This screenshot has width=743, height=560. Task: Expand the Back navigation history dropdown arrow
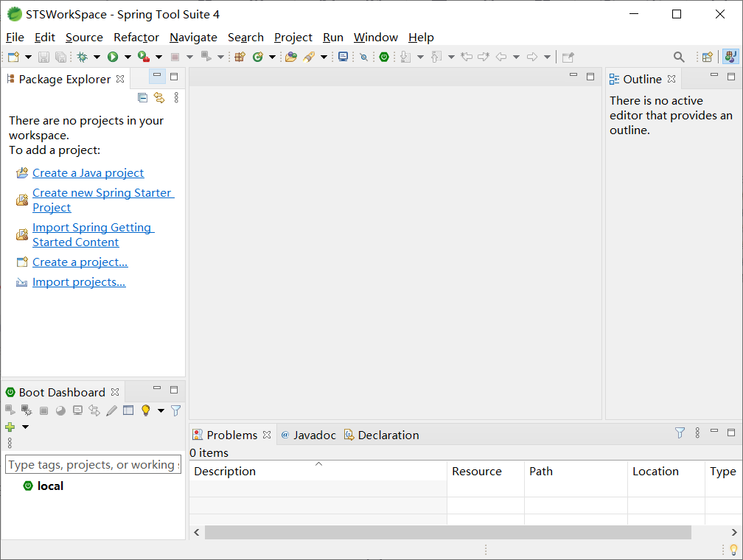pos(517,57)
